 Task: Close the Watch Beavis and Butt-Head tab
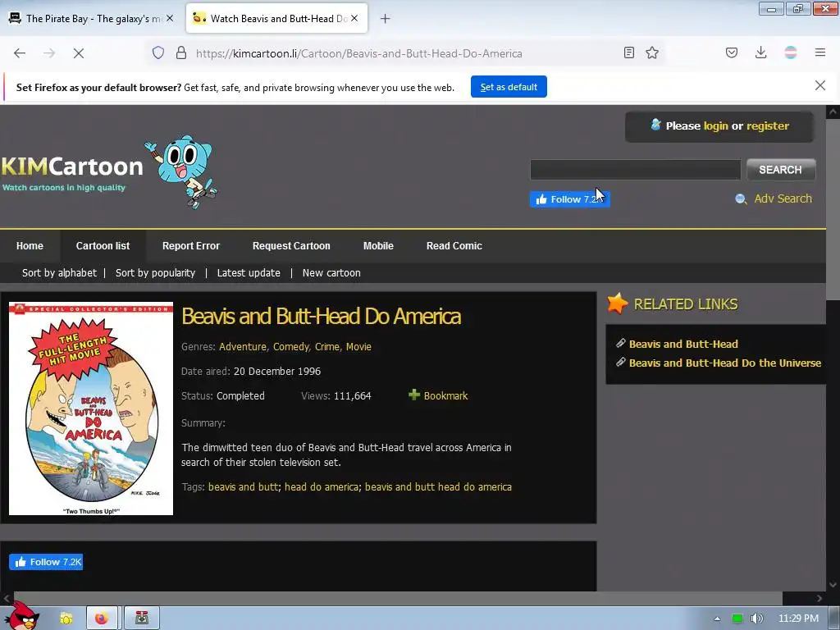click(x=354, y=18)
